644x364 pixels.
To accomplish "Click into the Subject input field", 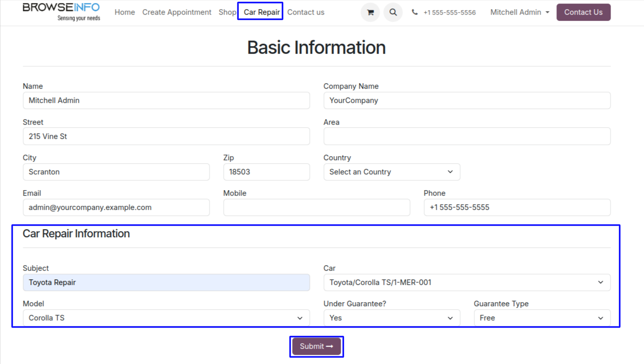I will coord(166,282).
